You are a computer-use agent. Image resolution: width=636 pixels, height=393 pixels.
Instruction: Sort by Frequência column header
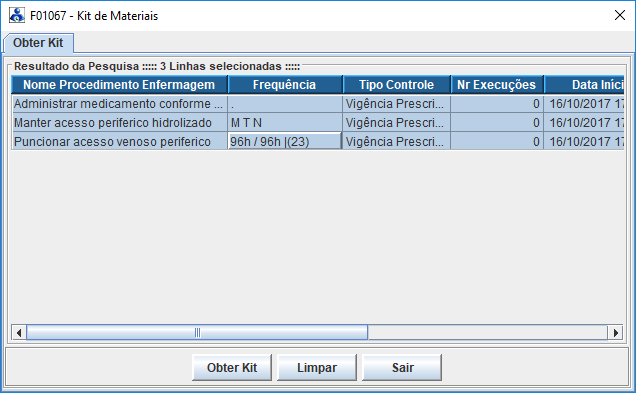pyautogui.click(x=285, y=85)
